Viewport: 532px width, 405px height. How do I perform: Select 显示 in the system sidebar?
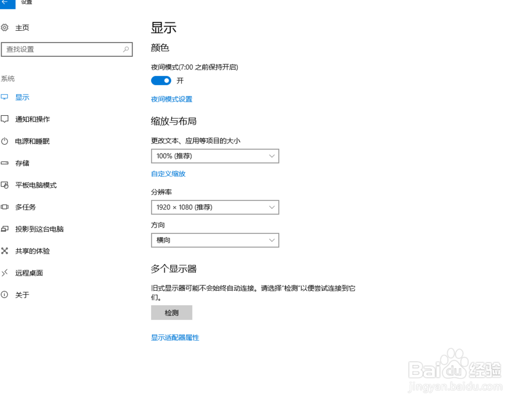pos(22,97)
